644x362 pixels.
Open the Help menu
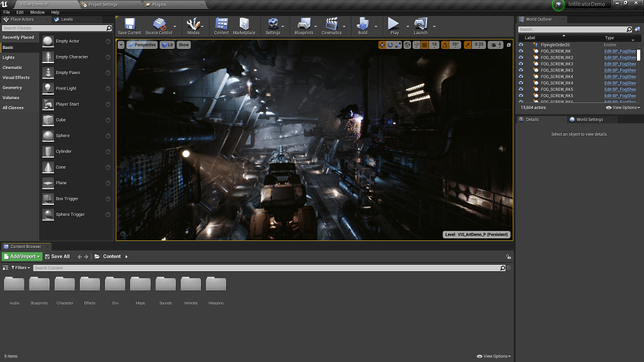[55, 12]
